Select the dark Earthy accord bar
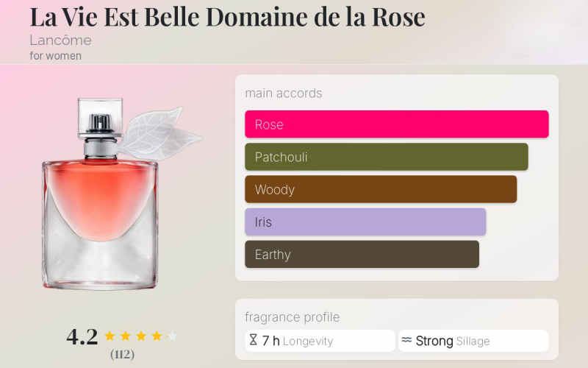Screen dimensions: 588x368 point(362,254)
